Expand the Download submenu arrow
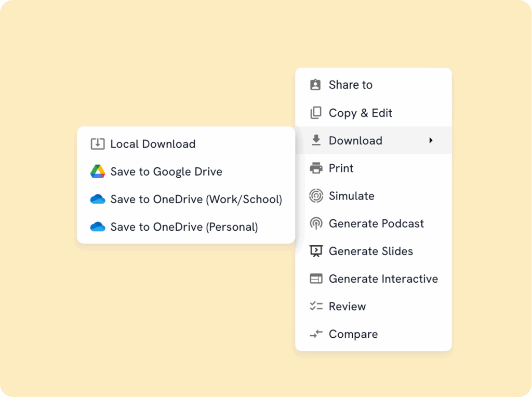 (x=431, y=140)
